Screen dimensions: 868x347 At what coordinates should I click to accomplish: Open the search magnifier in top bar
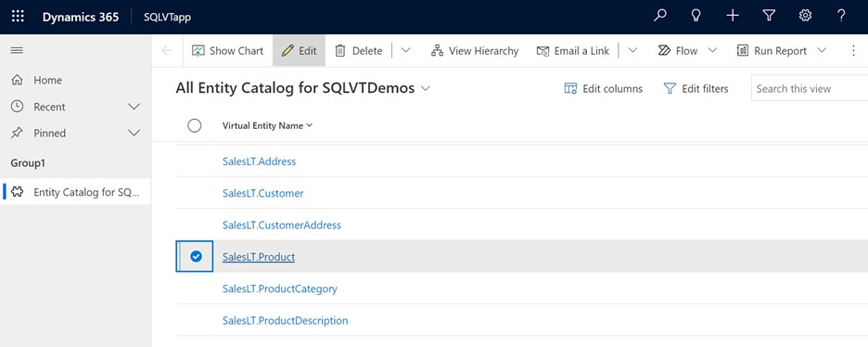tap(660, 16)
